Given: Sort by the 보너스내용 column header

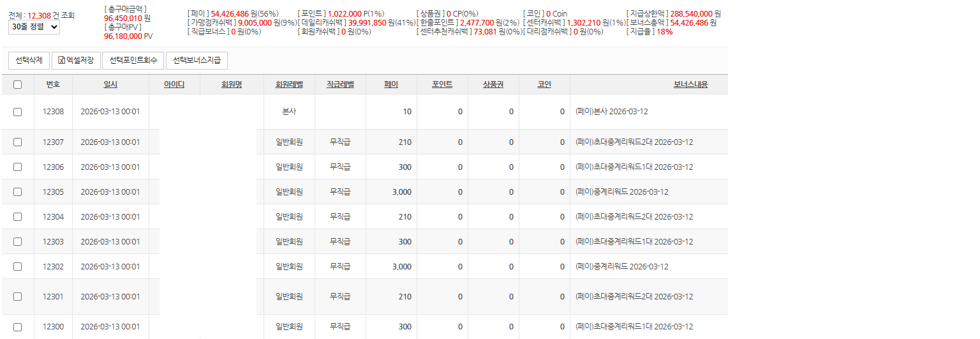Looking at the screenshot, I should (690, 84).
